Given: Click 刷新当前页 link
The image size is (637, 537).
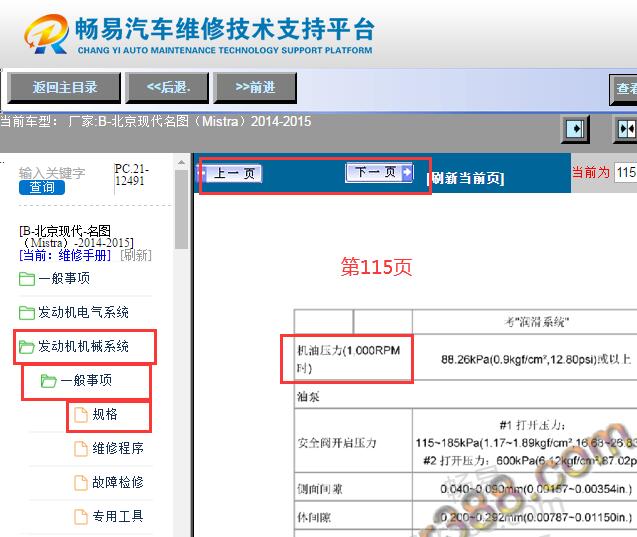Looking at the screenshot, I should (x=466, y=178).
